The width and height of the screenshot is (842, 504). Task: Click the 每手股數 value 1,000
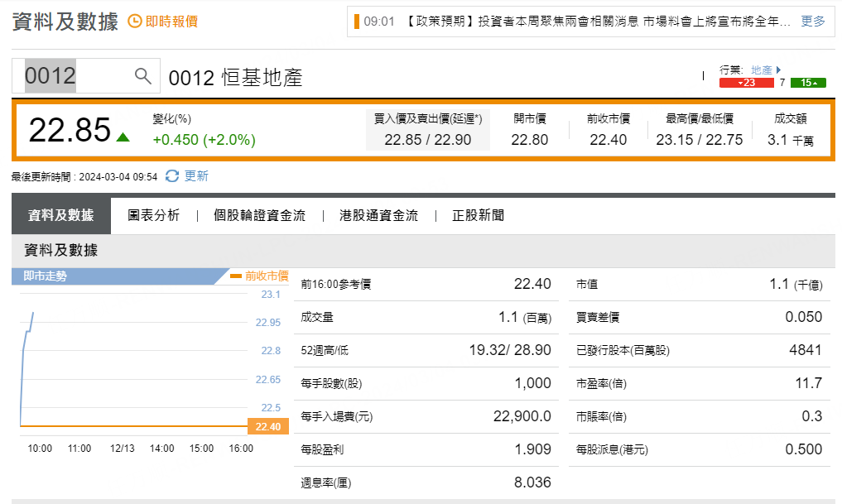(x=532, y=383)
